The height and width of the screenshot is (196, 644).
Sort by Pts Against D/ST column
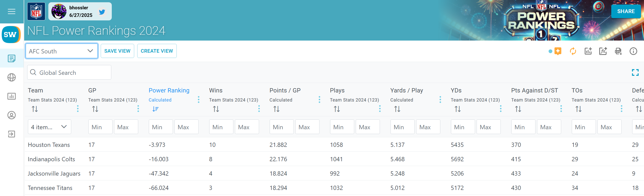tap(518, 109)
